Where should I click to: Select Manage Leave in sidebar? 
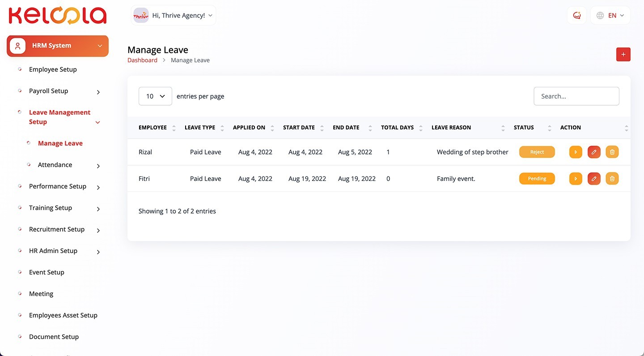coord(60,143)
